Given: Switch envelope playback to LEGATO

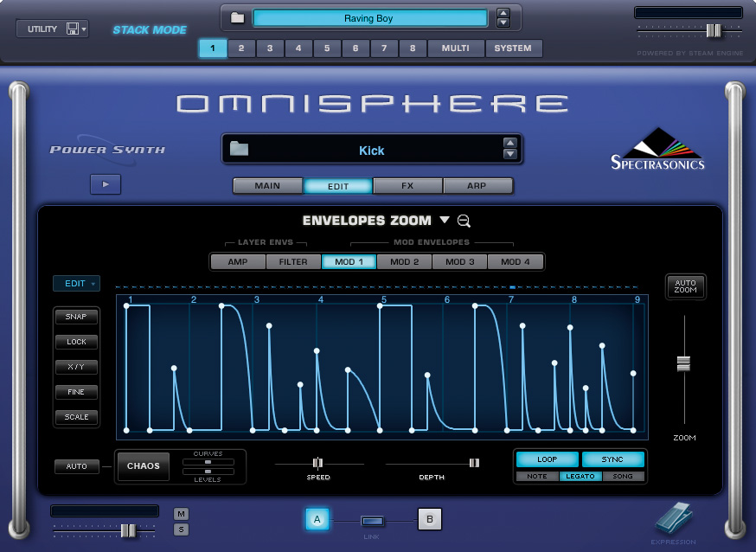Looking at the screenshot, I should click(x=580, y=476).
